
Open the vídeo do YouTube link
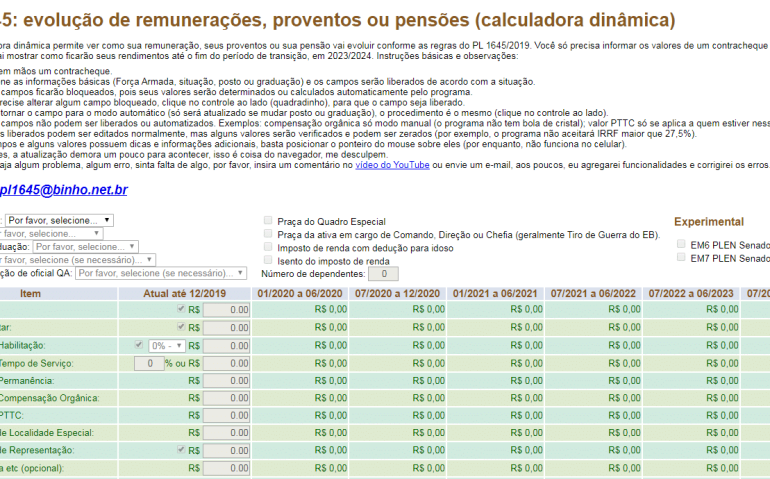pyautogui.click(x=392, y=165)
